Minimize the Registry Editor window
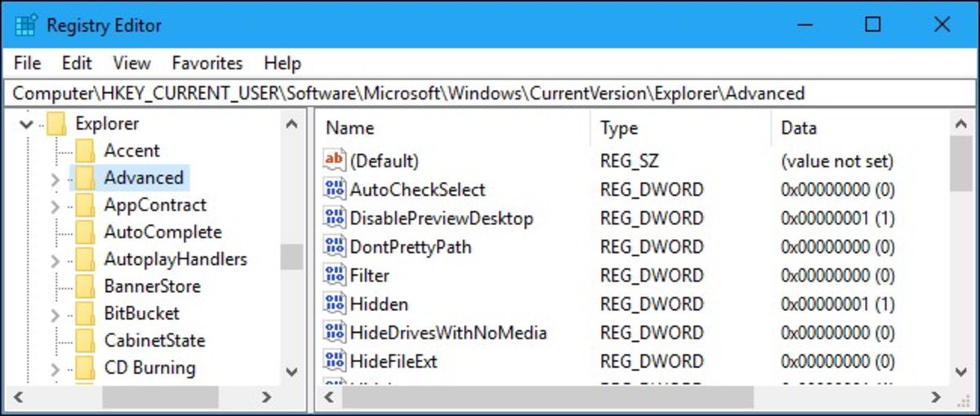 804,24
